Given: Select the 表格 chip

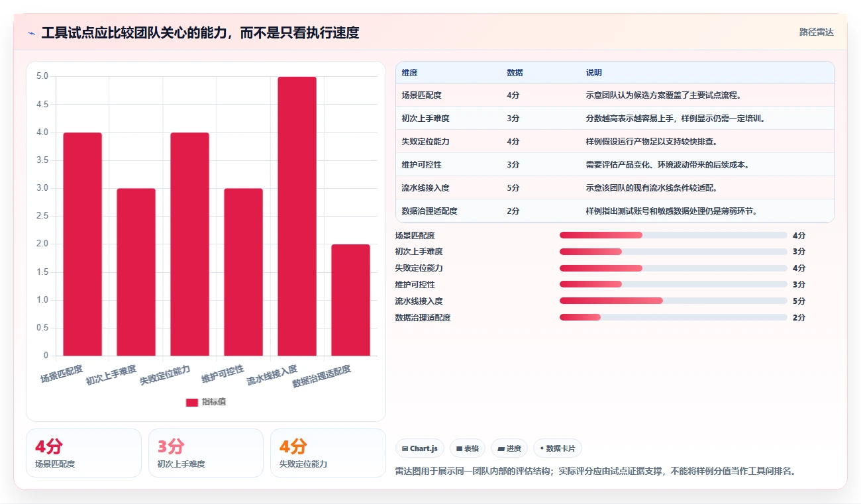Looking at the screenshot, I should [468, 448].
